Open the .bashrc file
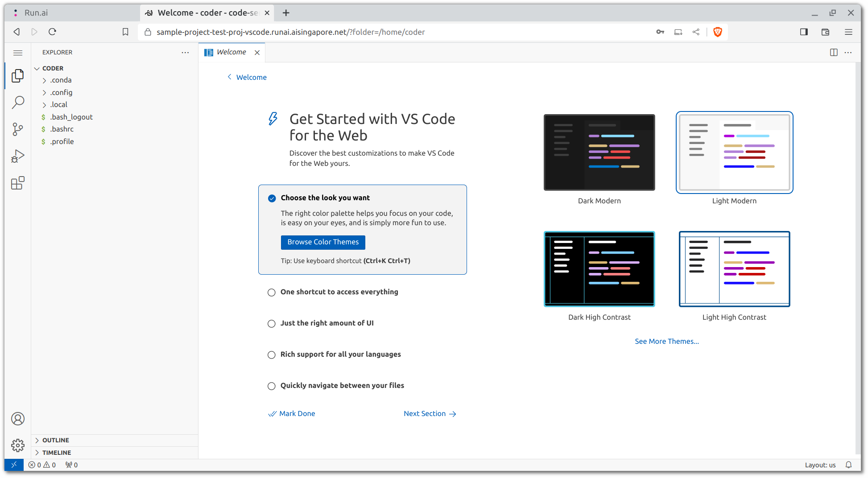868x478 pixels. click(x=115, y=129)
